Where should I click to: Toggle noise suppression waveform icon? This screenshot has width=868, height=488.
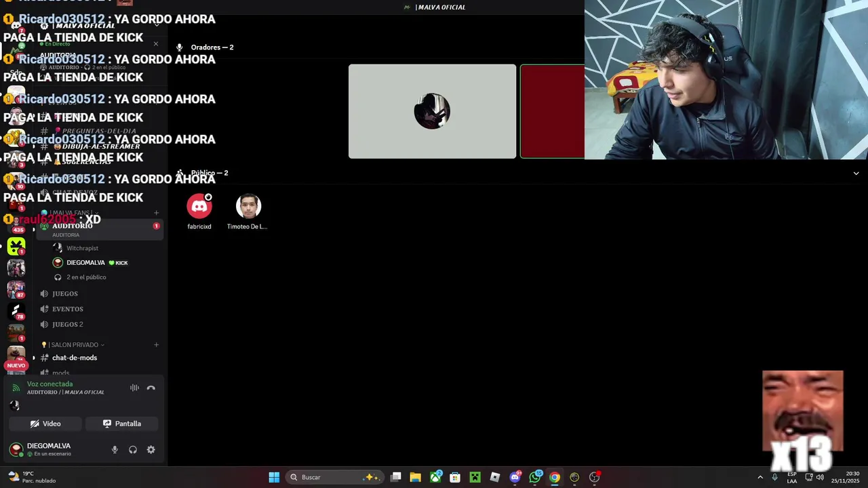[x=134, y=388]
